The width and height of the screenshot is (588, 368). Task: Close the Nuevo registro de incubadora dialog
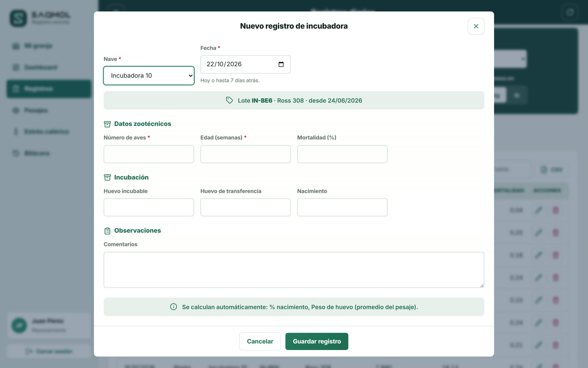point(476,26)
